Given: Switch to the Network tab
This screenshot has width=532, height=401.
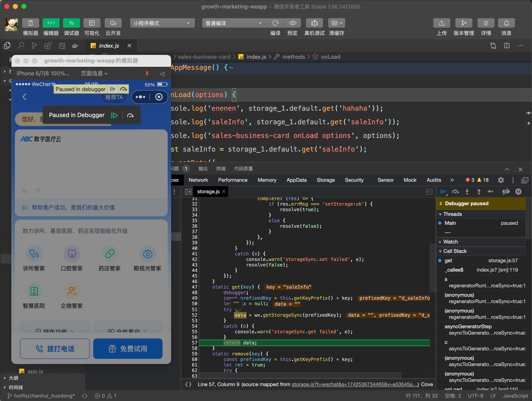Looking at the screenshot, I should click(198, 180).
